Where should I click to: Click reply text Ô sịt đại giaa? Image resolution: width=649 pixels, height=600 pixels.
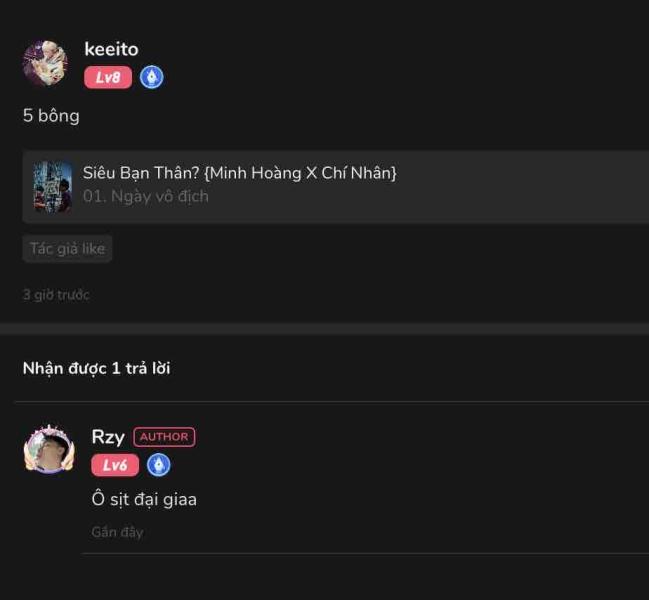pyautogui.click(x=144, y=499)
